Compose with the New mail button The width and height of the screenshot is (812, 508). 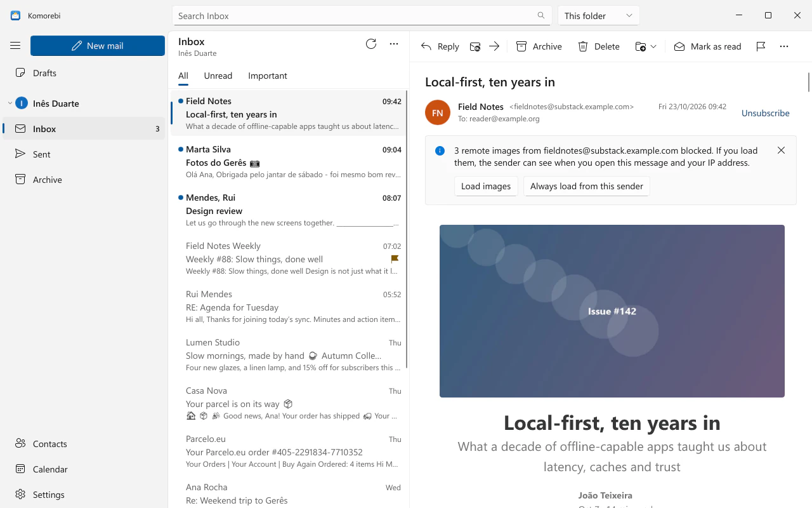[98, 46]
